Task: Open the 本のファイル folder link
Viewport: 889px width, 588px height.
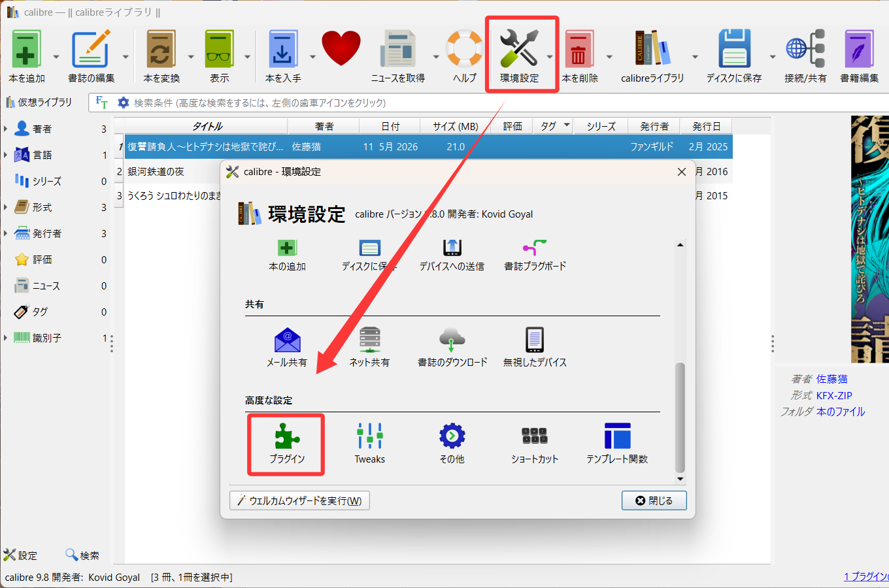Action: pos(841,412)
